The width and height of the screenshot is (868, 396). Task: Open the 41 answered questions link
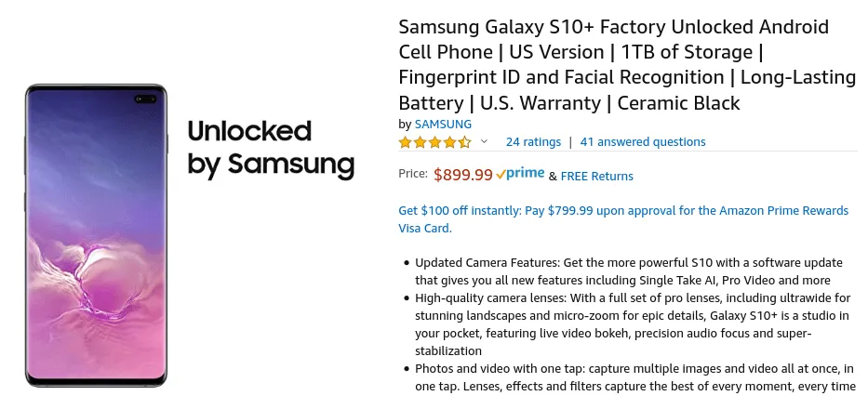(643, 142)
